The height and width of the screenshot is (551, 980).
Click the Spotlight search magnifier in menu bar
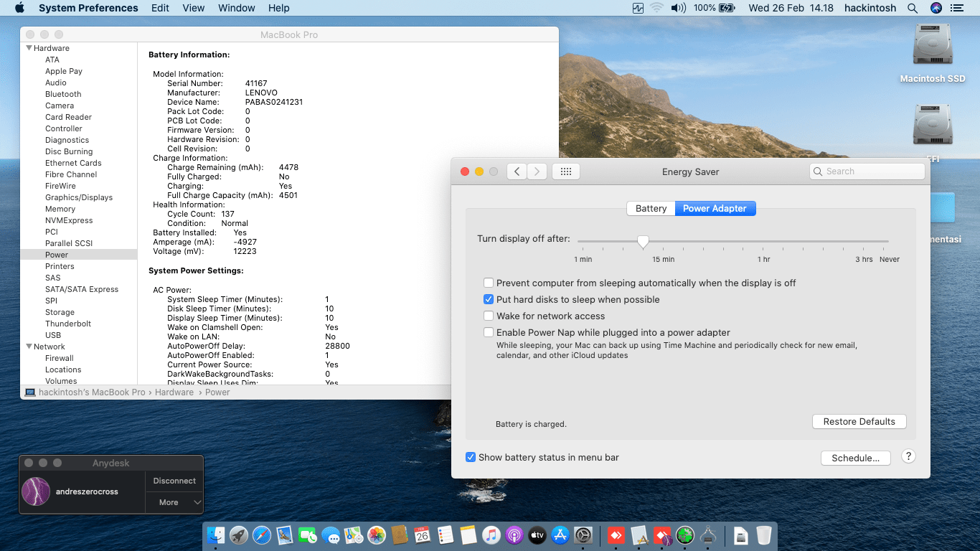(x=913, y=8)
